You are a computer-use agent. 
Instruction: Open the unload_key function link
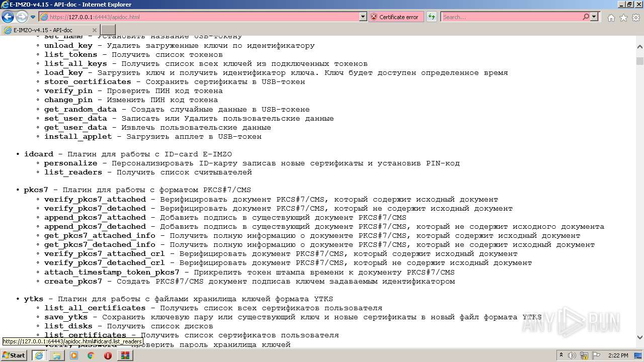point(68,46)
